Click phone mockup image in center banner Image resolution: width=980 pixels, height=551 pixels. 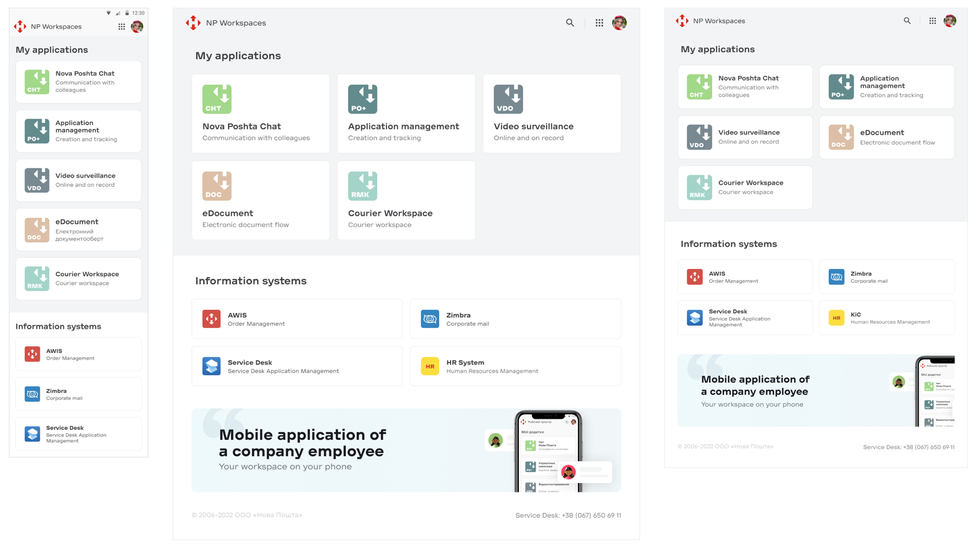click(549, 451)
